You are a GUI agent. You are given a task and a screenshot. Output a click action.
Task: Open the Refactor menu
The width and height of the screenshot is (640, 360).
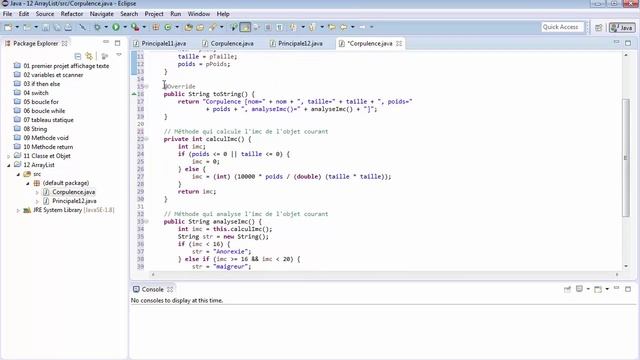(x=72, y=14)
